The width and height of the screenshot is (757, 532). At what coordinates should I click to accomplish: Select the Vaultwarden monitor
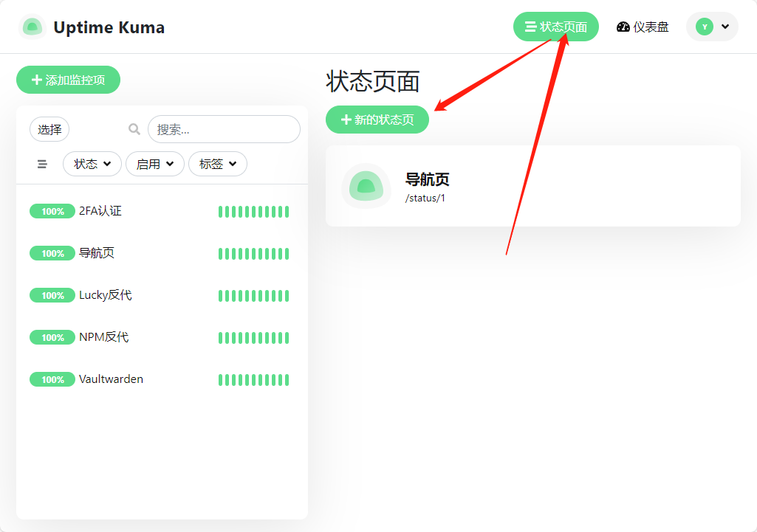pos(162,379)
